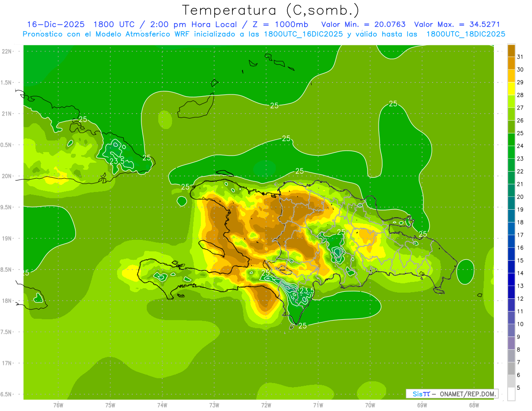Click the white swatch below 5 in color bar

tap(511, 394)
